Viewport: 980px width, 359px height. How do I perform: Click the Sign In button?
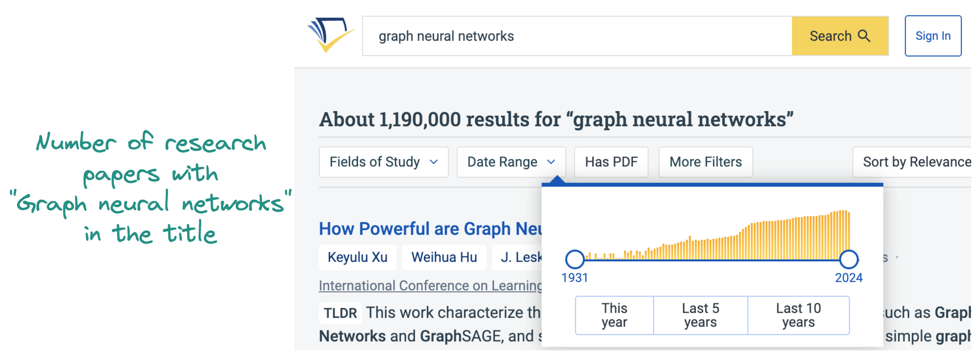point(933,36)
